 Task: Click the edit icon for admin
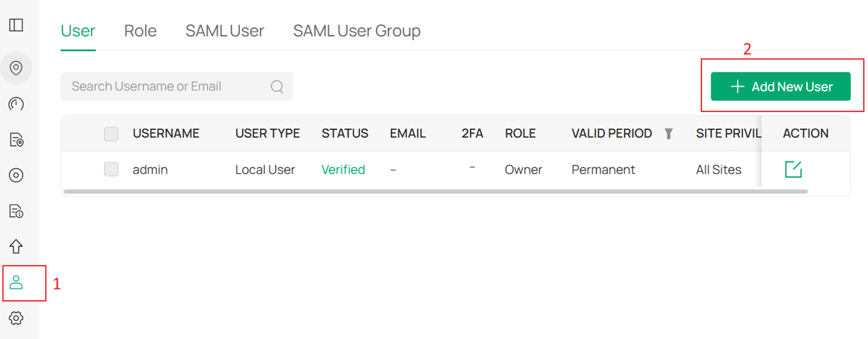click(x=793, y=169)
